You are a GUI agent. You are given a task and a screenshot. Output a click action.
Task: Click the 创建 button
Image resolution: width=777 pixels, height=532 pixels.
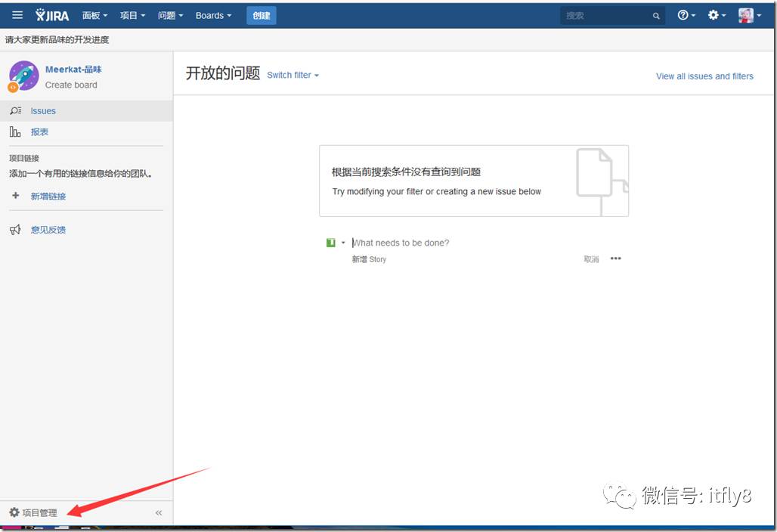point(262,15)
